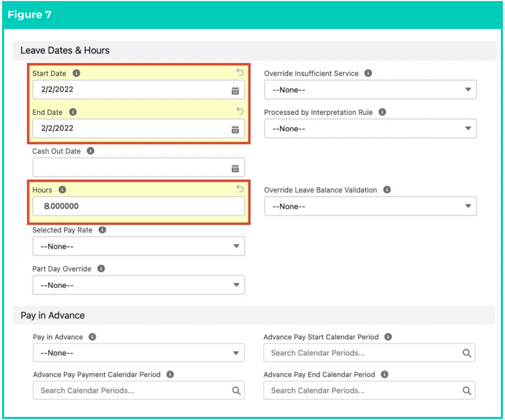
Task: Click the Cash Out Date info icon
Action: tap(91, 151)
